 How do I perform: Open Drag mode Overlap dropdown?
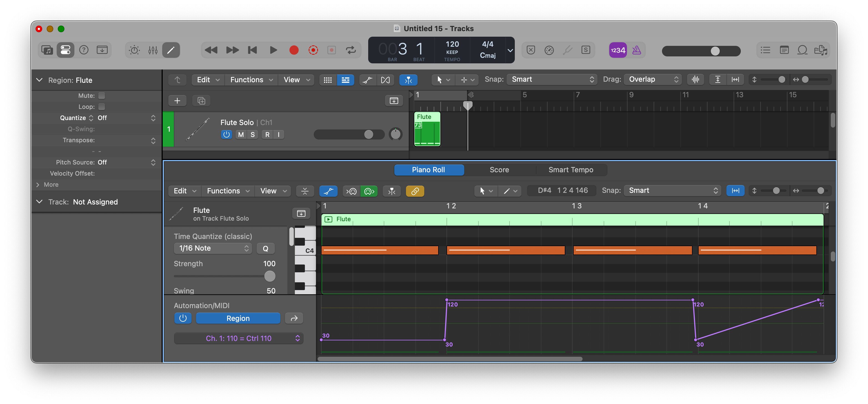(653, 79)
